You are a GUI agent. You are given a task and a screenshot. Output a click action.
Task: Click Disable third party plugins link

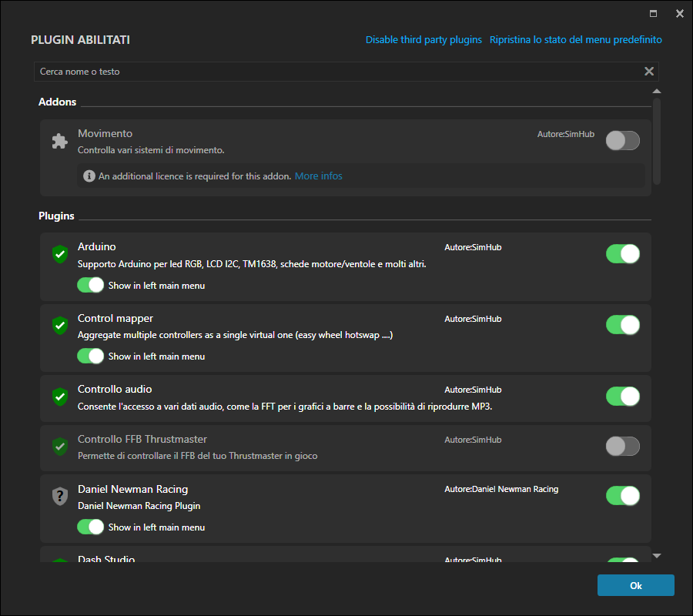click(x=423, y=39)
